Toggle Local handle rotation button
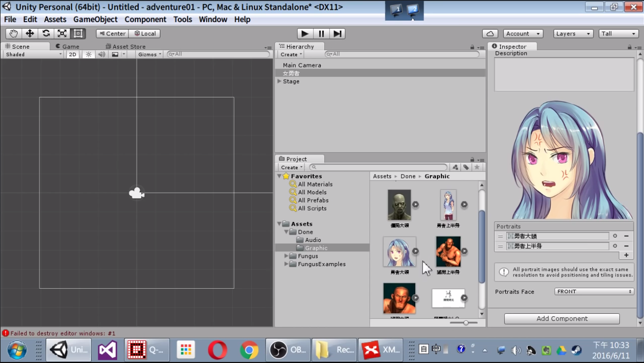 (145, 33)
